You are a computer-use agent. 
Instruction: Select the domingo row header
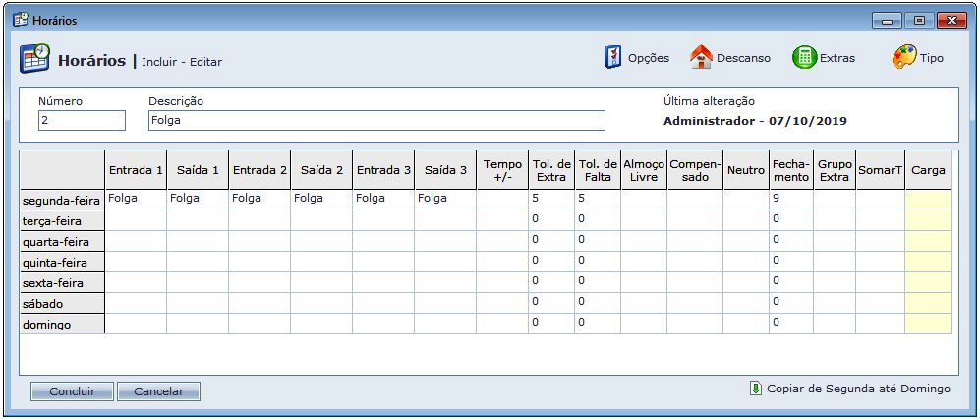(x=62, y=324)
